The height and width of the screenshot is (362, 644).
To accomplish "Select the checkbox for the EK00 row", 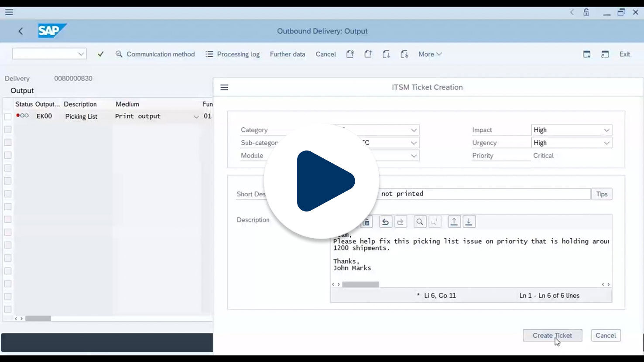I will coord(8,116).
